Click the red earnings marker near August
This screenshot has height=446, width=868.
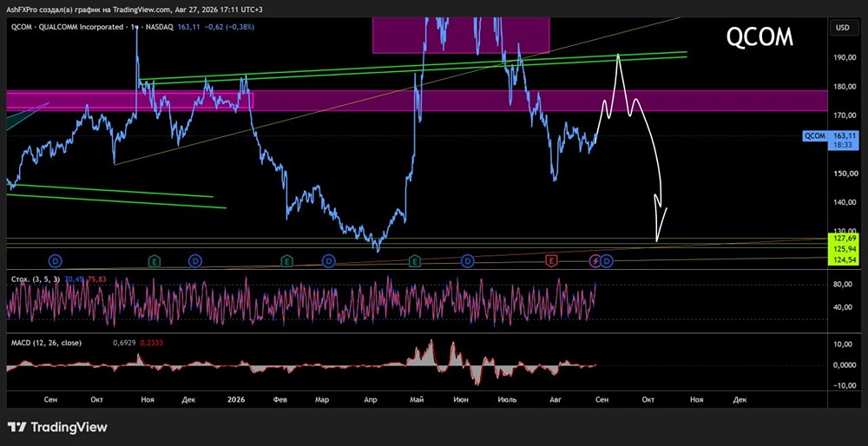pyautogui.click(x=551, y=260)
